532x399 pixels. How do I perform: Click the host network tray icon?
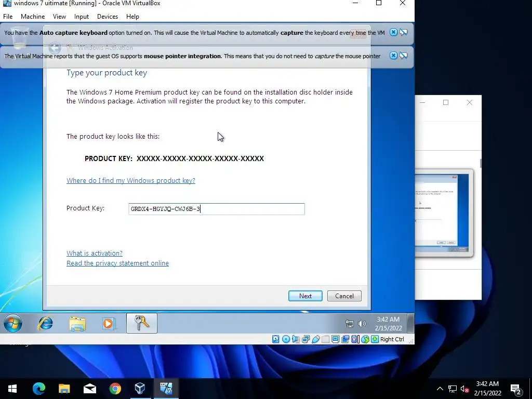pyautogui.click(x=453, y=389)
